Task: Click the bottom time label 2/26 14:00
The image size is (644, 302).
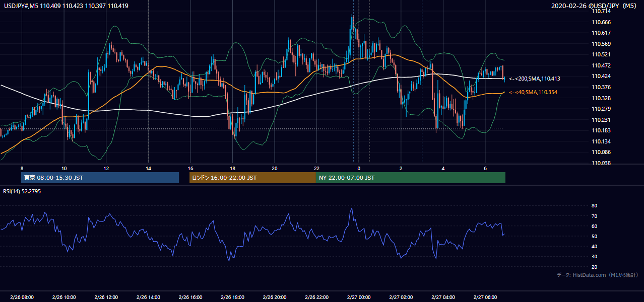Action: [x=148, y=297]
